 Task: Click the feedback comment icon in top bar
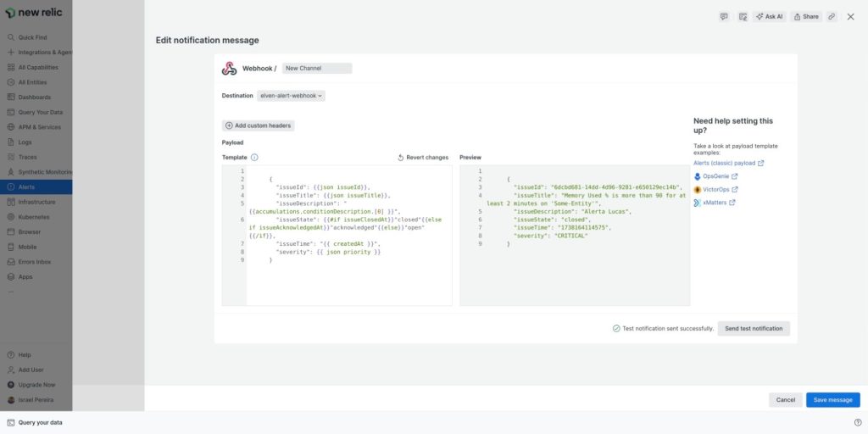click(x=724, y=16)
